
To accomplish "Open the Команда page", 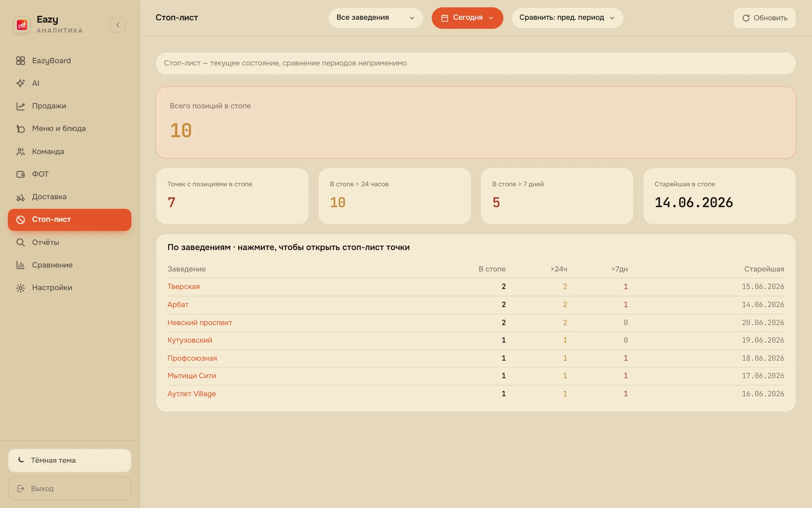I will click(69, 152).
